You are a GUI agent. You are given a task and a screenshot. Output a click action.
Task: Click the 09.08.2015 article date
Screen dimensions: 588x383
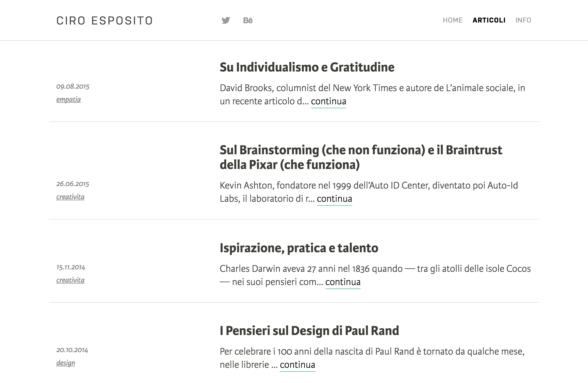point(73,86)
